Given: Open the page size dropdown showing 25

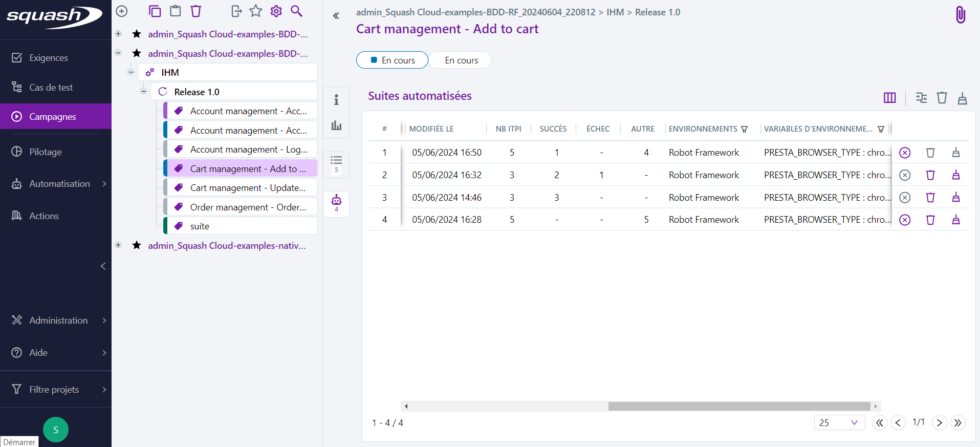Looking at the screenshot, I should coord(839,422).
